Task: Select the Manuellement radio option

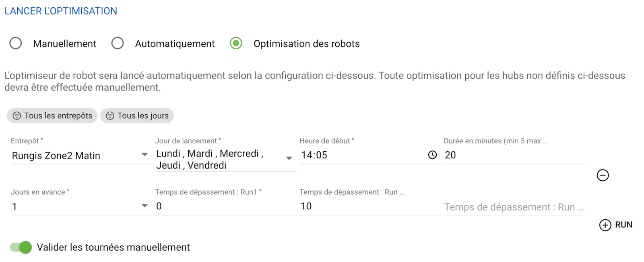Action: point(16,43)
